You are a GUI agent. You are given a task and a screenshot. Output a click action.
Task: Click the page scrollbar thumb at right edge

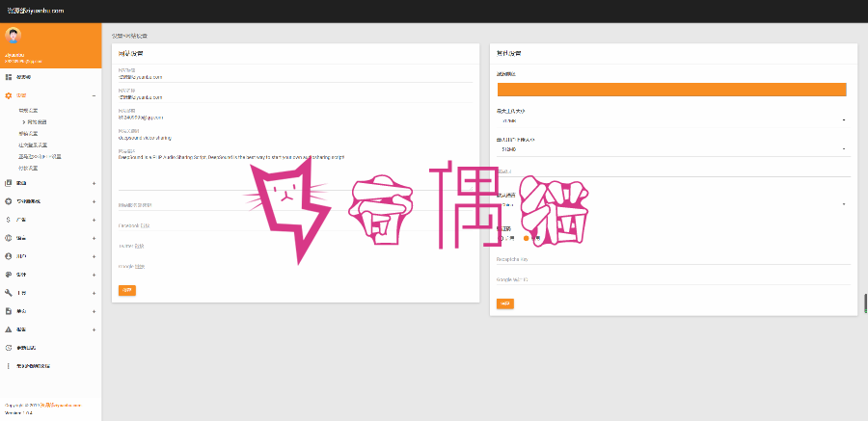866,303
